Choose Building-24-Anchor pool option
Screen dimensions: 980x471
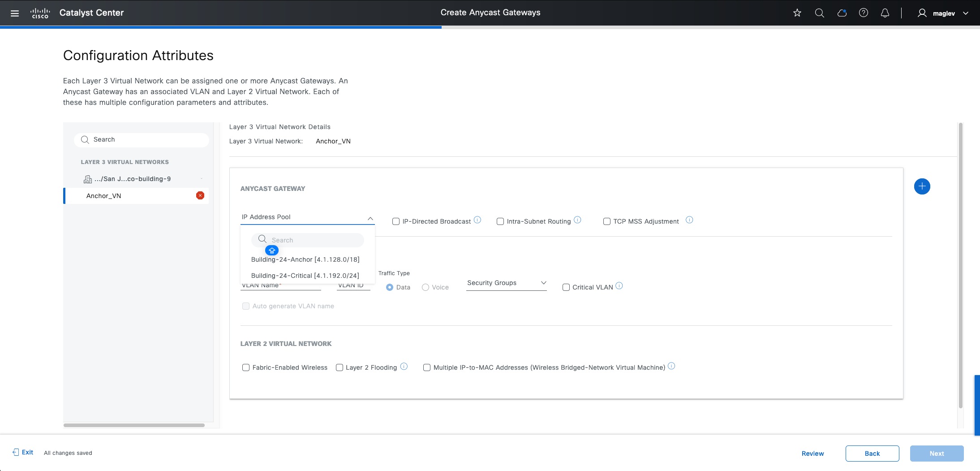click(x=305, y=259)
